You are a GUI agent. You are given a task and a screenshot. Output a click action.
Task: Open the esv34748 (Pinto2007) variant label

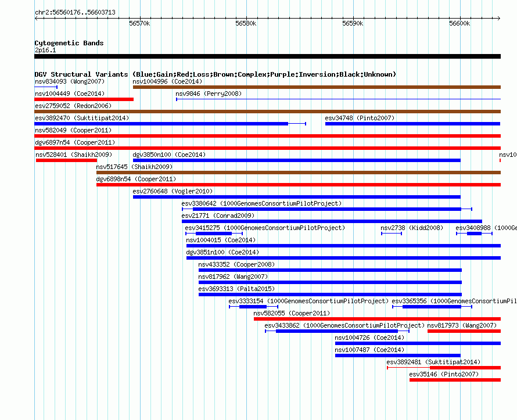pyautogui.click(x=360, y=118)
